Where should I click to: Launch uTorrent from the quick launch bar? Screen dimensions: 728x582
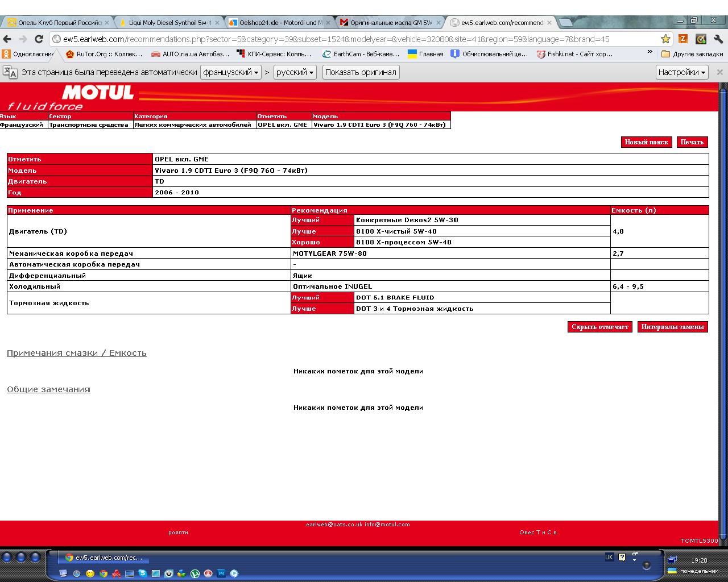[195, 573]
